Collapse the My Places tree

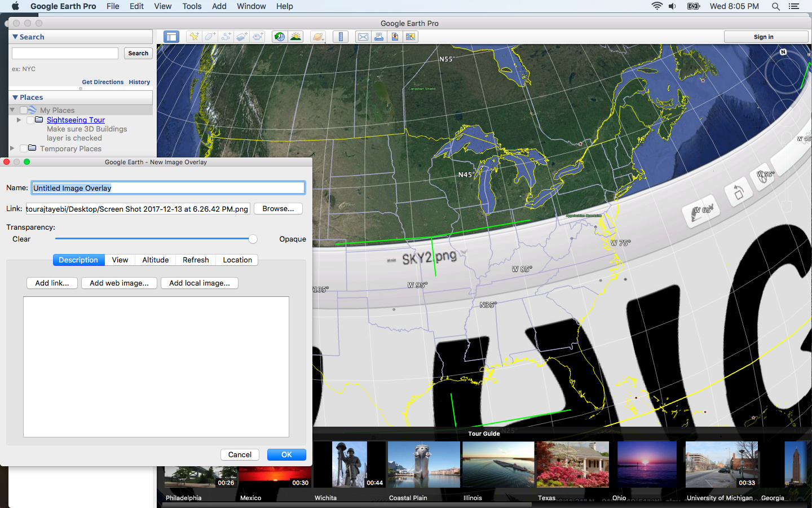(x=12, y=110)
